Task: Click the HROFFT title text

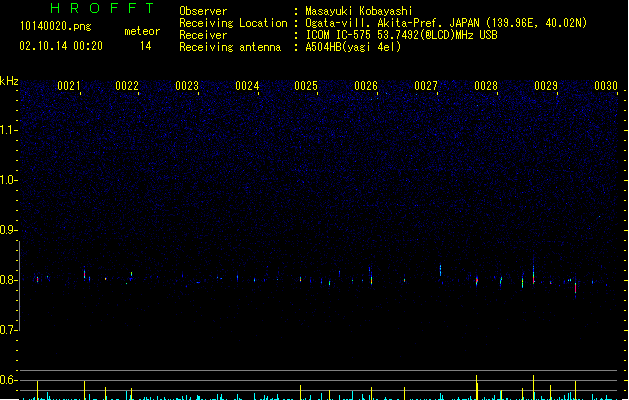Action: coord(102,8)
